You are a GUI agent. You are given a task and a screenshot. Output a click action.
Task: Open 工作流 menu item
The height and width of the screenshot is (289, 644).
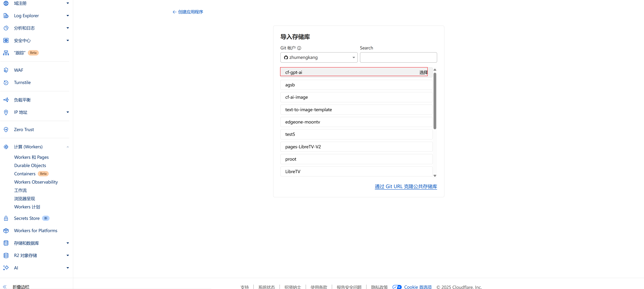pos(21,190)
